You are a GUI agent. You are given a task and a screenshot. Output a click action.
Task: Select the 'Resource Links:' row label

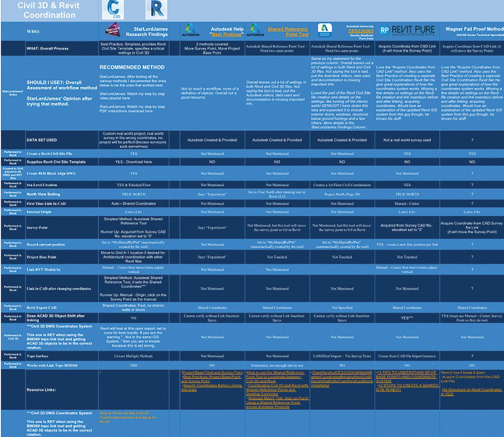[x=41, y=390]
